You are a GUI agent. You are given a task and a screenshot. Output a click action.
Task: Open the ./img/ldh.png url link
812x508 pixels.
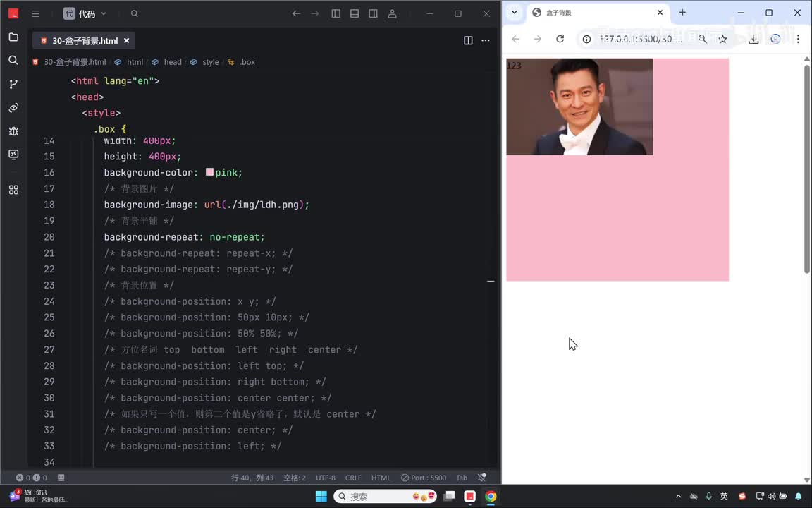262,205
